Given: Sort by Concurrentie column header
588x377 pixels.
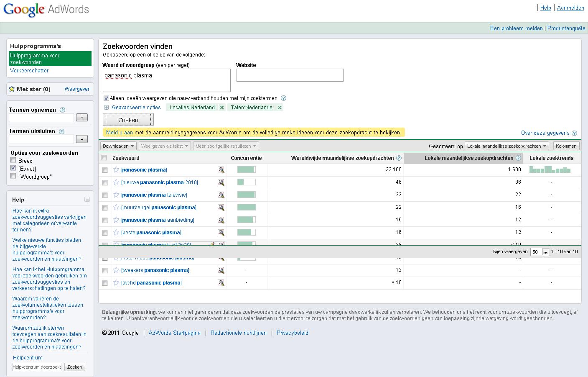Looking at the screenshot, I should pos(246,158).
